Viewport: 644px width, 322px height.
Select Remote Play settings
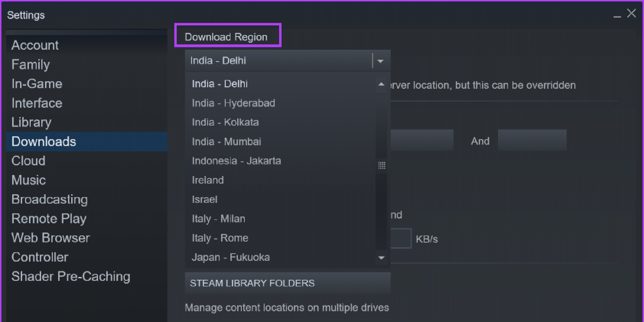(x=87, y=219)
